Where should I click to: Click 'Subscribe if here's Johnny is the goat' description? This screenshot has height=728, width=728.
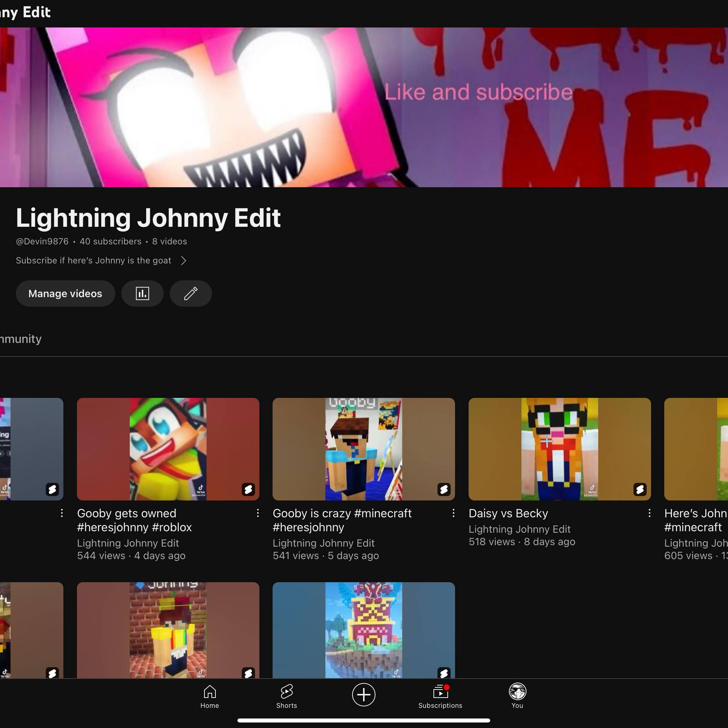(x=93, y=260)
